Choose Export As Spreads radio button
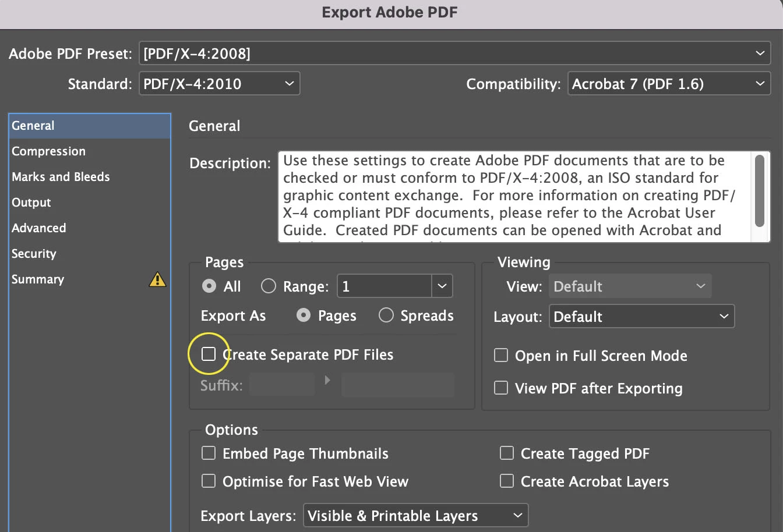The width and height of the screenshot is (783, 532). [386, 315]
